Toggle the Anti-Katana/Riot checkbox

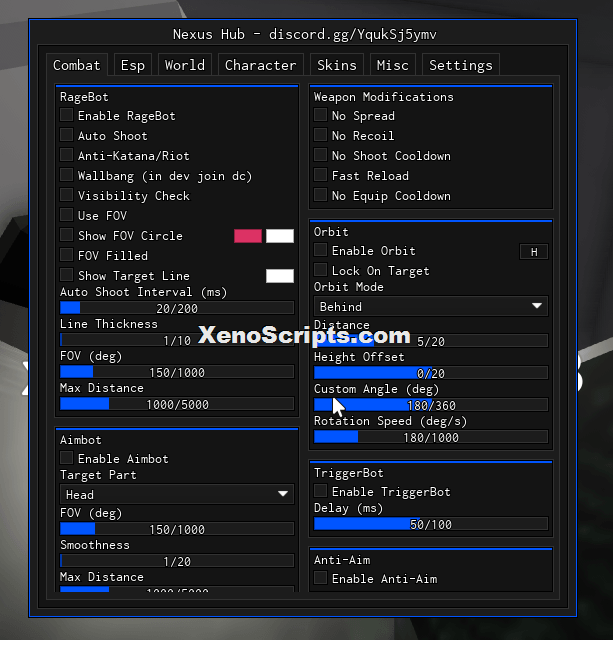coord(66,155)
